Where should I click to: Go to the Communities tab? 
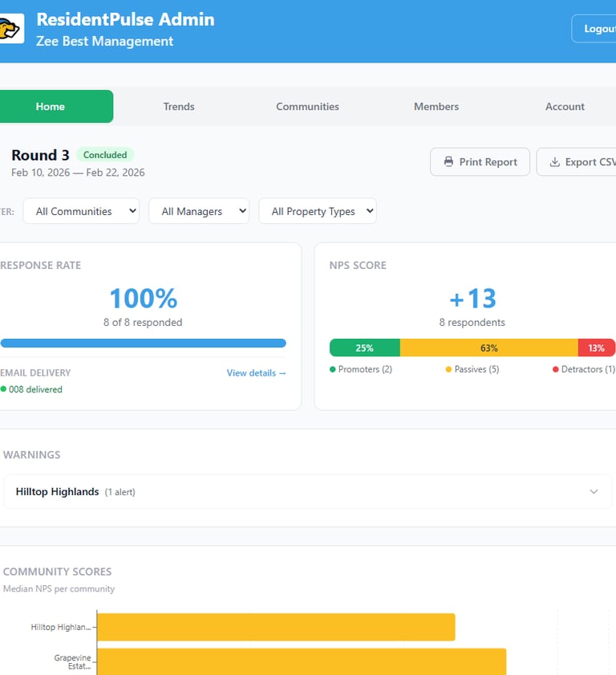click(x=307, y=106)
